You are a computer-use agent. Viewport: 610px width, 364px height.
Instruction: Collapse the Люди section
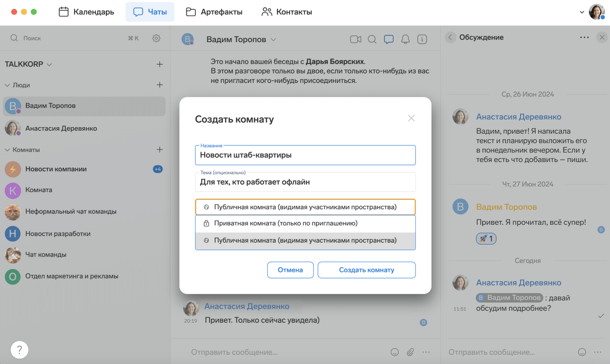pos(7,85)
